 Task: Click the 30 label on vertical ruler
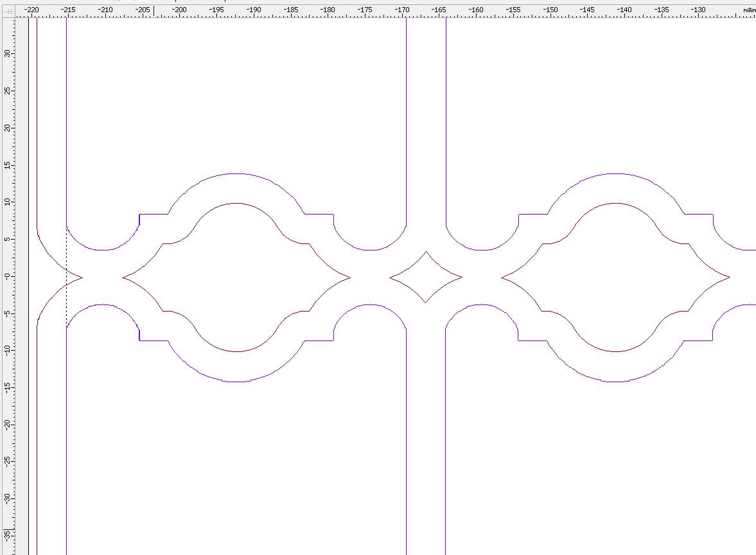(7, 53)
